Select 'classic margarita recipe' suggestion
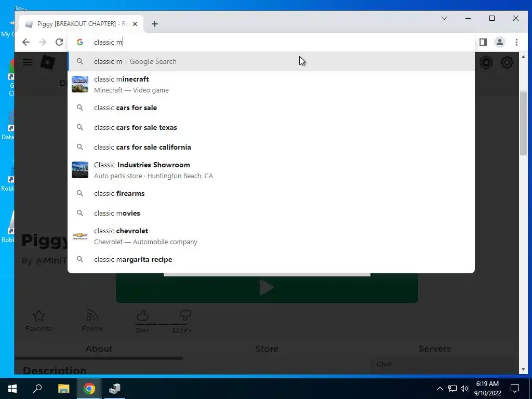Viewport: 532px width, 399px height. coord(271,259)
